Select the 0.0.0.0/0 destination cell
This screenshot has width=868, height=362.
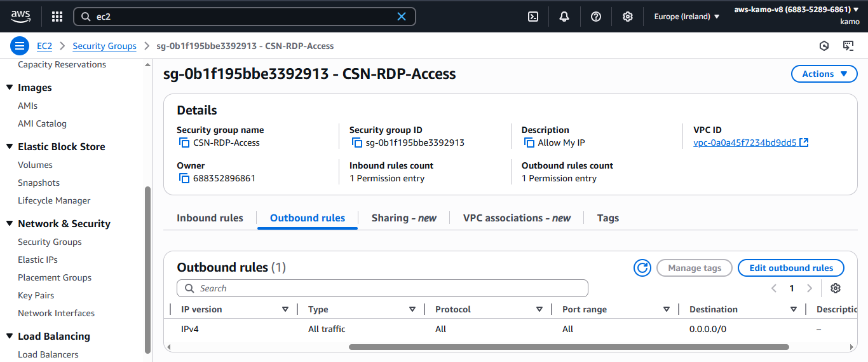(708, 329)
